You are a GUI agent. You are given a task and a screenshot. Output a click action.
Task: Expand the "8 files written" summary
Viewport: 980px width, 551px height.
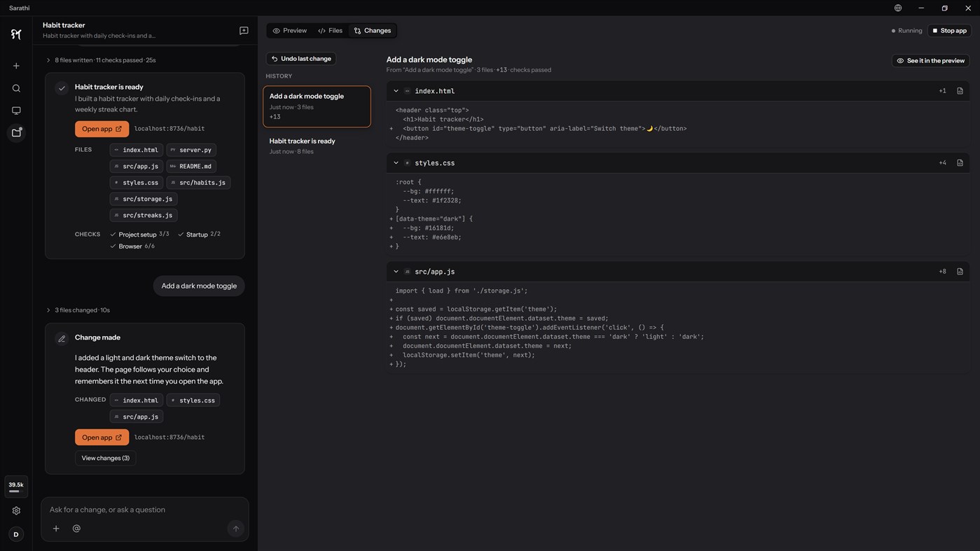coord(101,60)
